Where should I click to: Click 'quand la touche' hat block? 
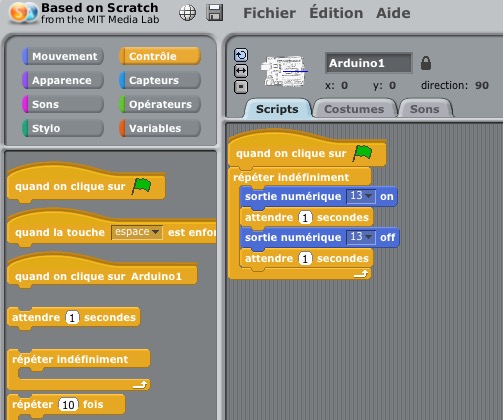pos(112,228)
